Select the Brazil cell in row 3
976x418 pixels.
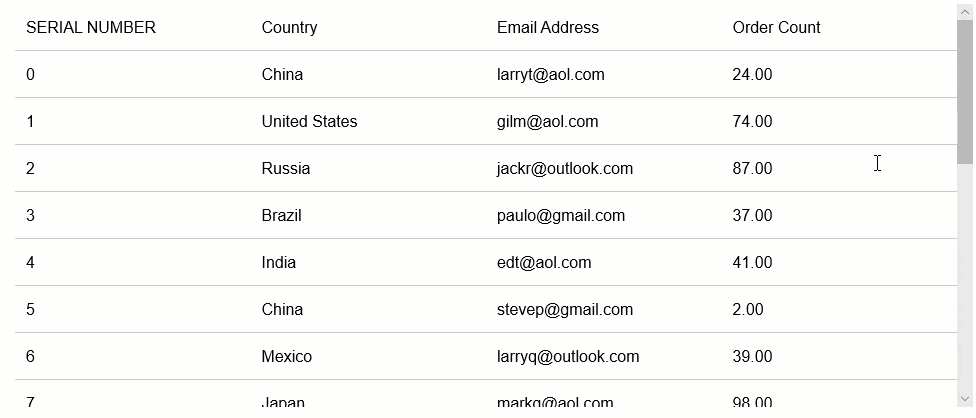(x=281, y=216)
